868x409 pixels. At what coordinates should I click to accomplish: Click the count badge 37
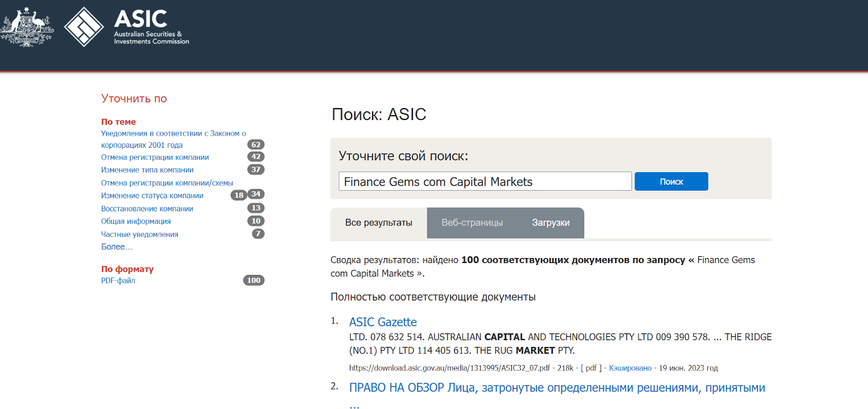click(x=256, y=169)
